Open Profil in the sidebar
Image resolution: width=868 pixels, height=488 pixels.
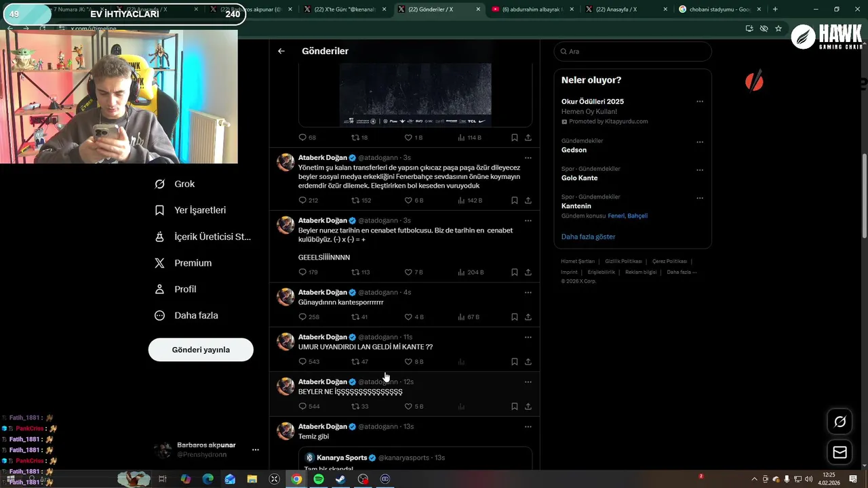[176, 289]
